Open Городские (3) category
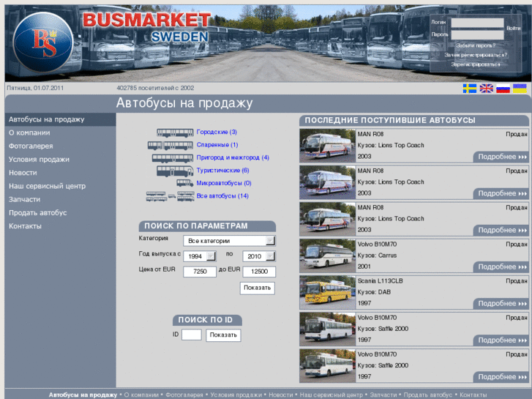Image resolution: width=532 pixels, height=399 pixels. [217, 132]
